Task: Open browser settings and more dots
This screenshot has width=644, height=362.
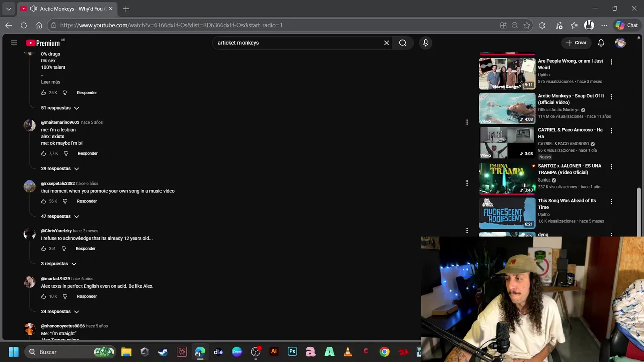Action: [604, 25]
